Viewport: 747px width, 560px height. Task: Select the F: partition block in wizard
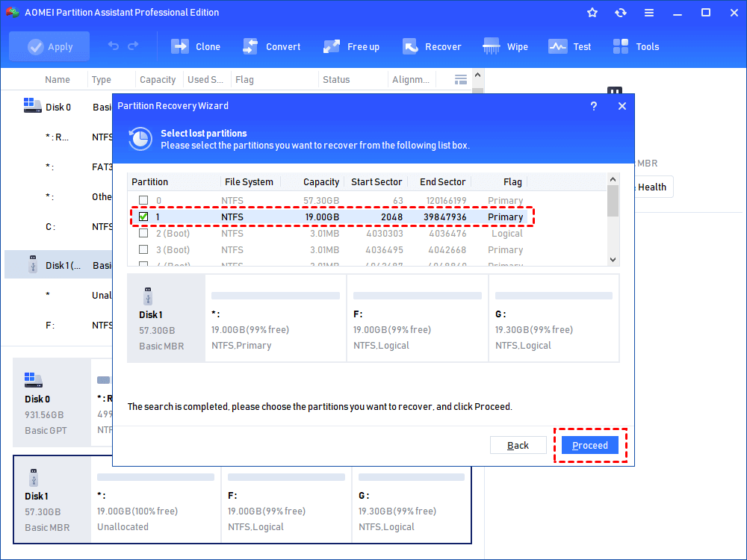[x=418, y=318]
